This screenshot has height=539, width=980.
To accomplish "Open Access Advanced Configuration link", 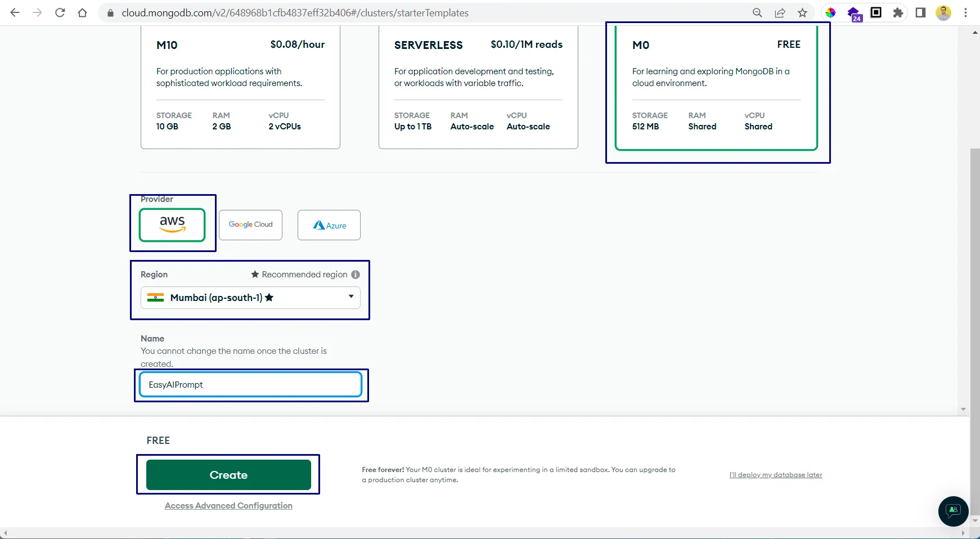I will (x=228, y=506).
